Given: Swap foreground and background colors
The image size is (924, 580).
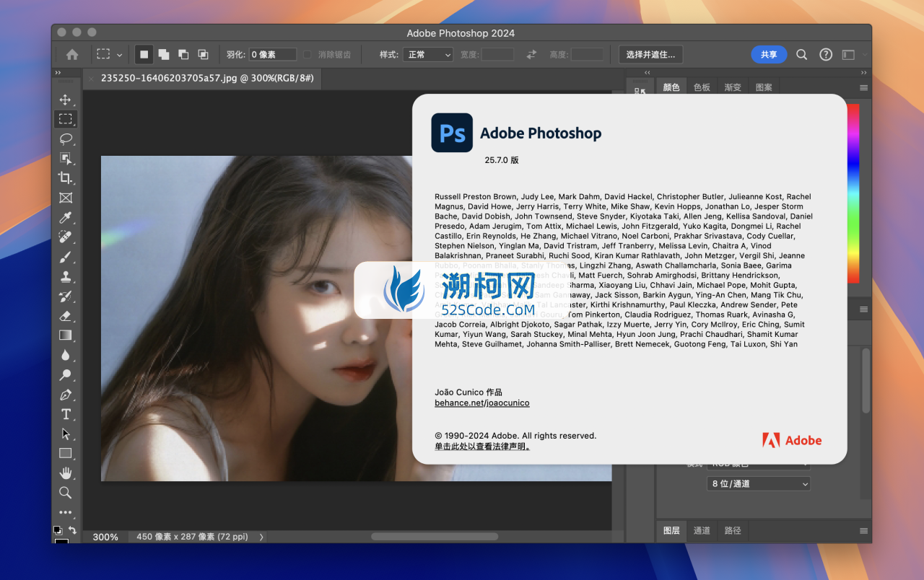Looking at the screenshot, I should click(x=72, y=530).
